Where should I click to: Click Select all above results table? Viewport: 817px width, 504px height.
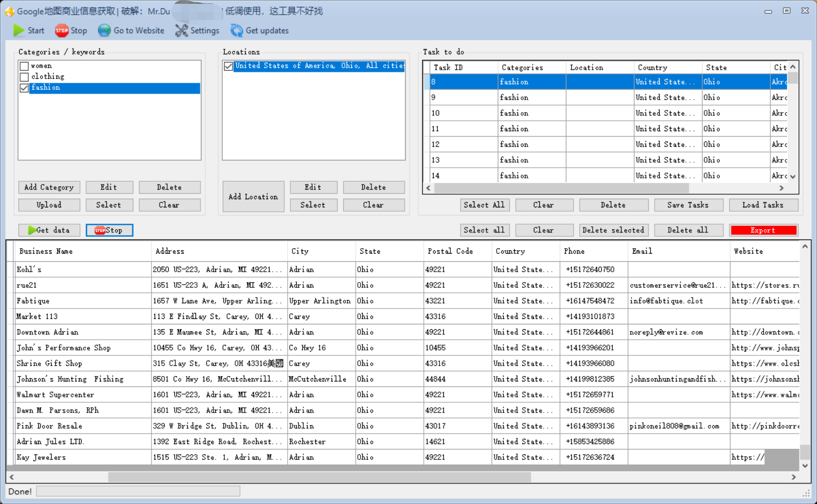(484, 230)
